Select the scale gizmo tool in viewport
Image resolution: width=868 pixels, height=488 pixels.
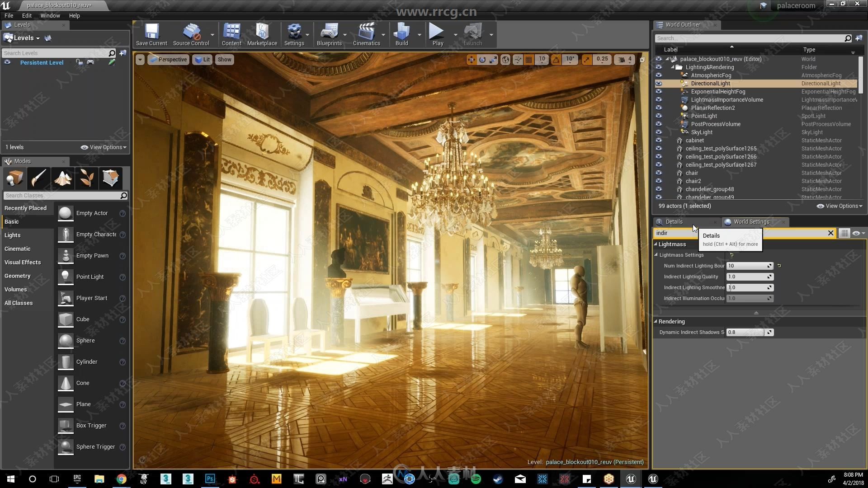click(493, 60)
